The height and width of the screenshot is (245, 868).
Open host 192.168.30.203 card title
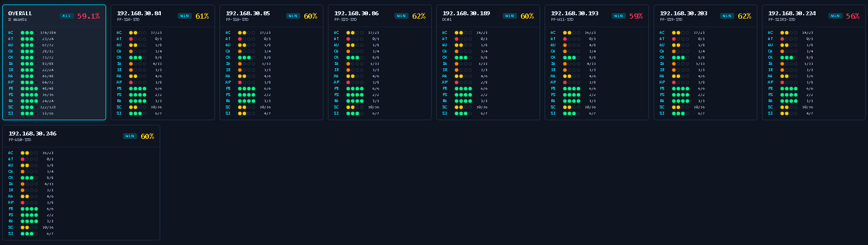pyautogui.click(x=683, y=14)
